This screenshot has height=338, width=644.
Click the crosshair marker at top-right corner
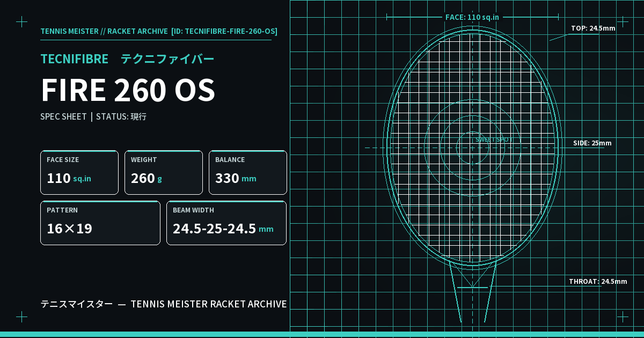tap(623, 21)
